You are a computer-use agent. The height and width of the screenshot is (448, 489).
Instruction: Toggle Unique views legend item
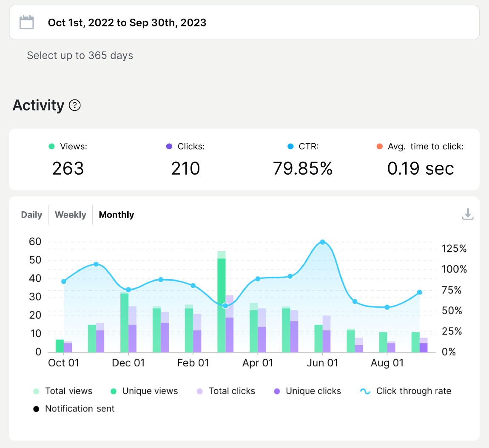tap(144, 391)
